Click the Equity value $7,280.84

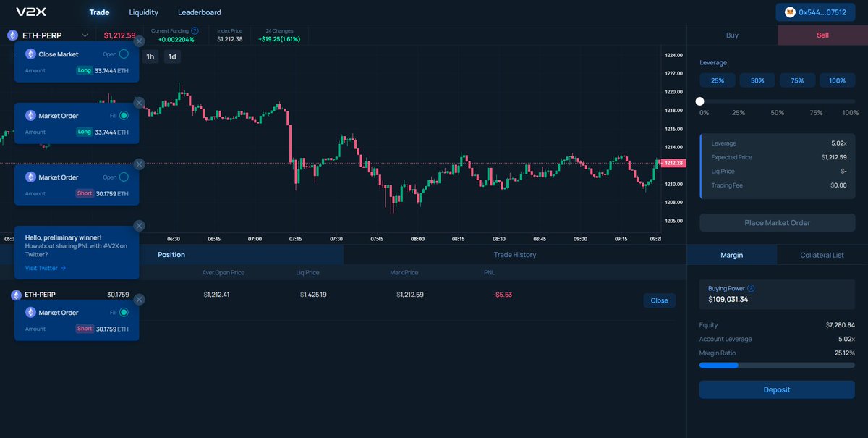coord(839,325)
